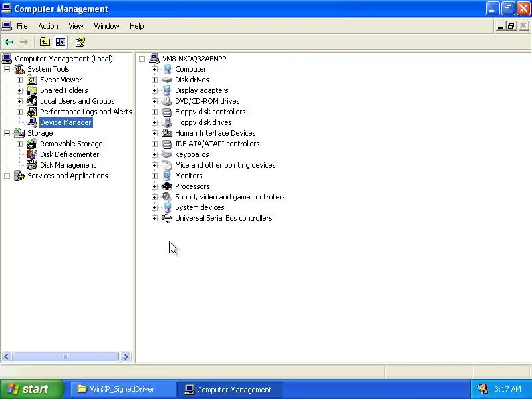Expand the Disk drives category
This screenshot has height=399, width=532.
pyautogui.click(x=154, y=80)
